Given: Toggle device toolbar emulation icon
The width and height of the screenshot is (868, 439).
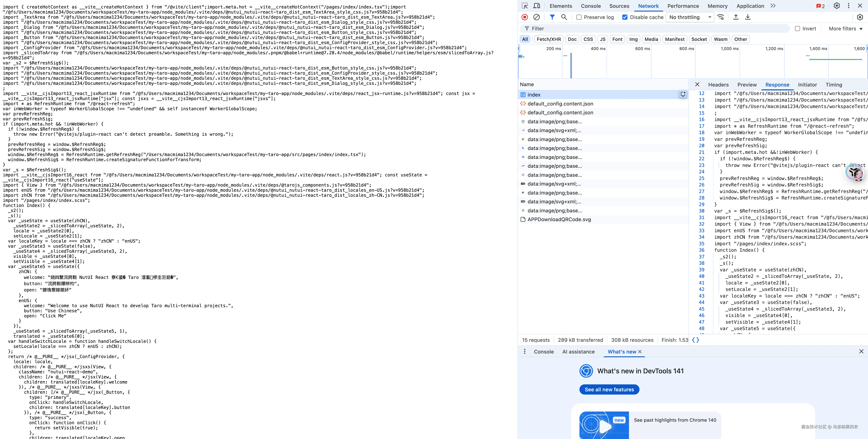Looking at the screenshot, I should coord(537,6).
